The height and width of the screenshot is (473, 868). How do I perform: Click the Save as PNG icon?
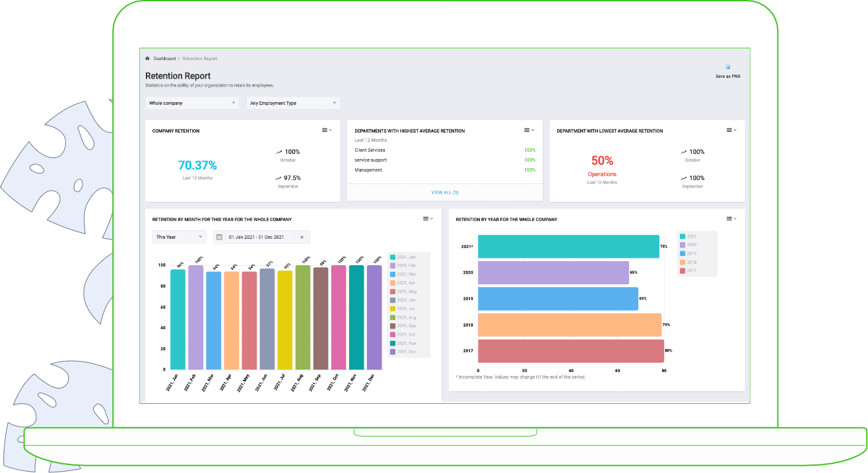tap(728, 67)
